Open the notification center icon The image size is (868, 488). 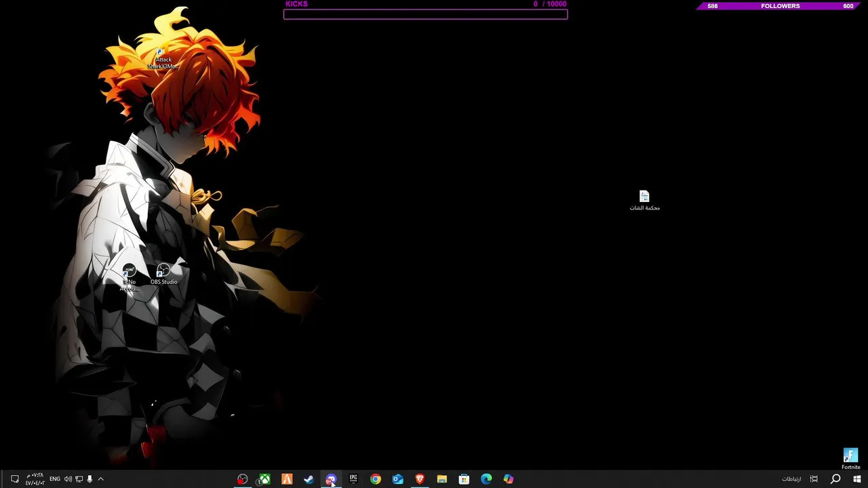15,479
